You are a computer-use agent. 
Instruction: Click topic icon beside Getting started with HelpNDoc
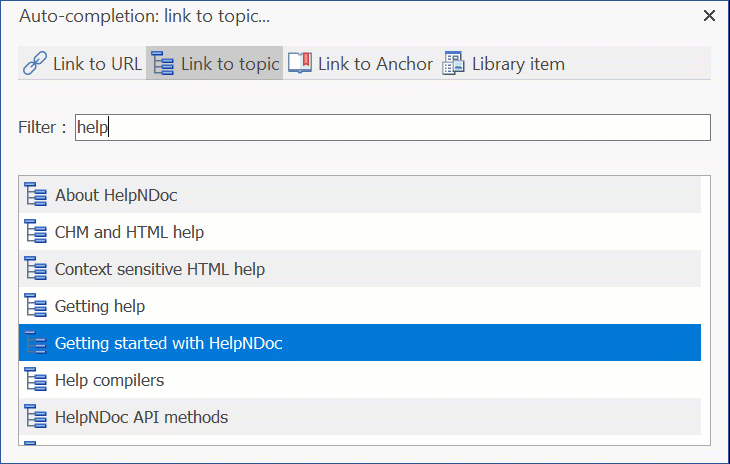(x=35, y=343)
